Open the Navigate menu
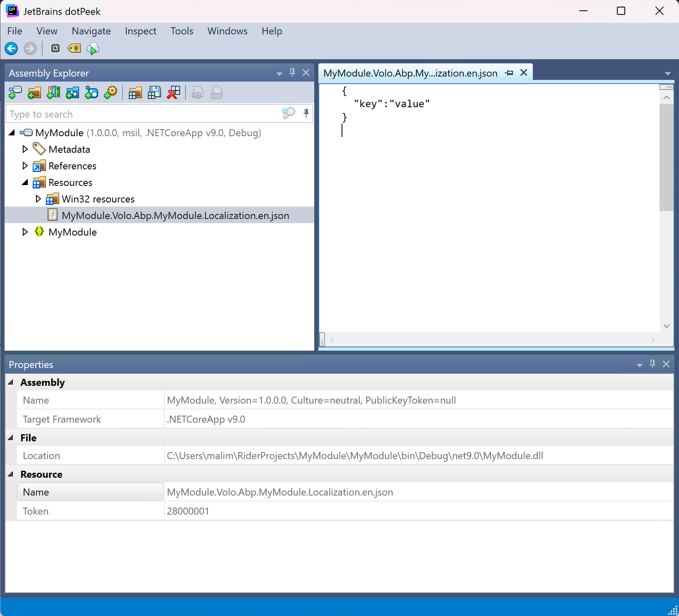Image resolution: width=679 pixels, height=616 pixels. click(91, 31)
